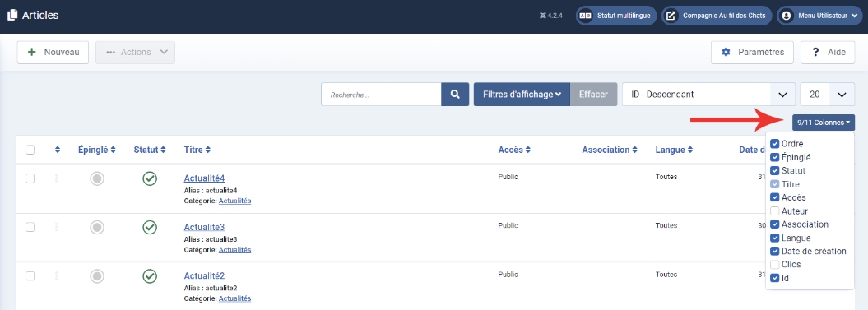Open the Actualité2 article link

pos(204,275)
